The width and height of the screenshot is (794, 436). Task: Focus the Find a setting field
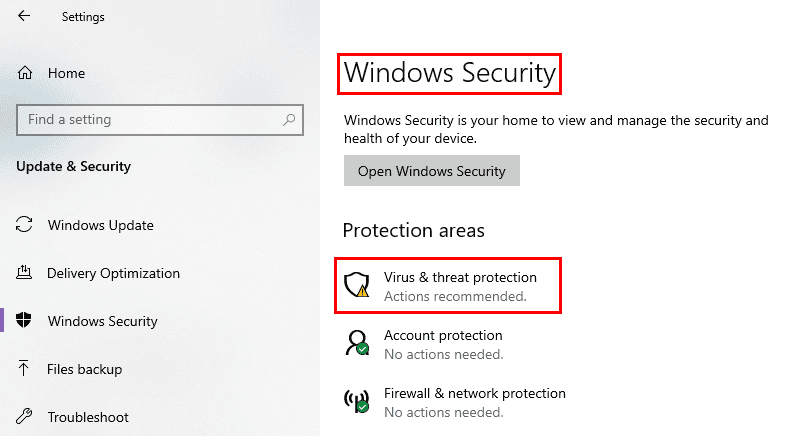pyautogui.click(x=160, y=120)
